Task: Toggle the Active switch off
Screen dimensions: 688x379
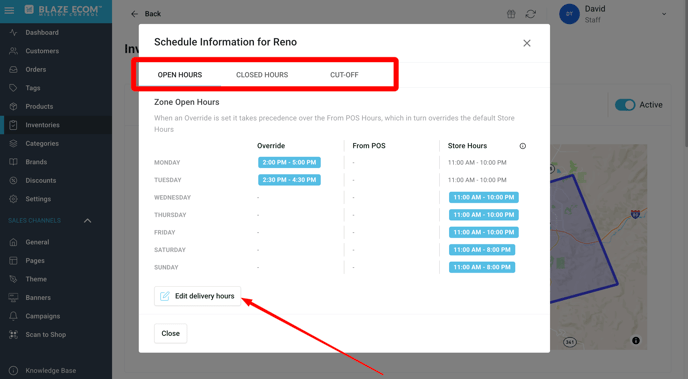Action: (625, 105)
